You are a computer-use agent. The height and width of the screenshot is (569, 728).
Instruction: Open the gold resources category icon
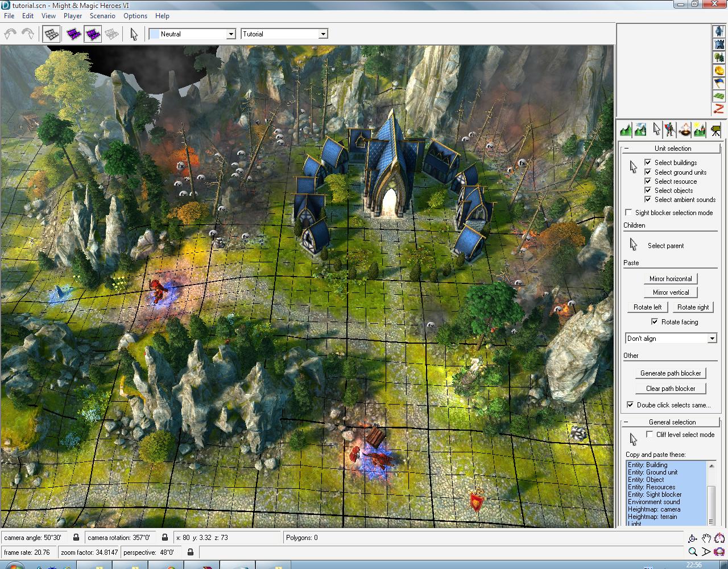click(719, 71)
